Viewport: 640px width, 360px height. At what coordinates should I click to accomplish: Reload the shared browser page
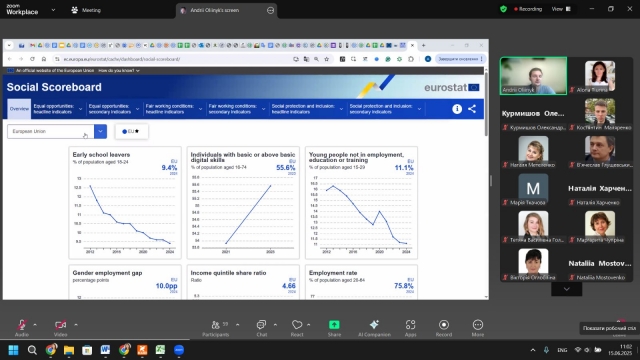pyautogui.click(x=32, y=59)
